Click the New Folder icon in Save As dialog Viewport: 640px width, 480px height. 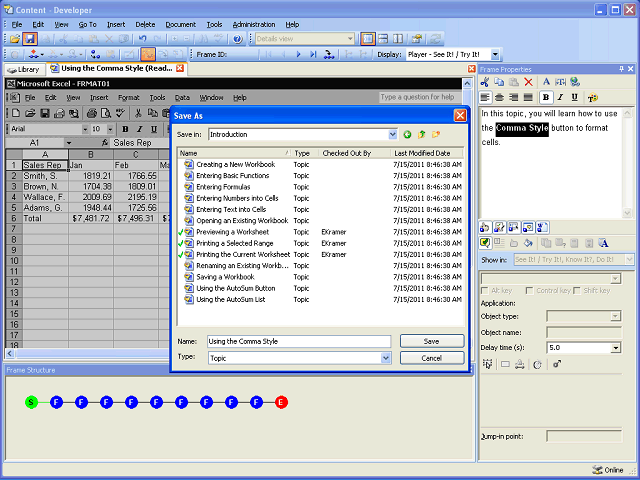(x=436, y=134)
